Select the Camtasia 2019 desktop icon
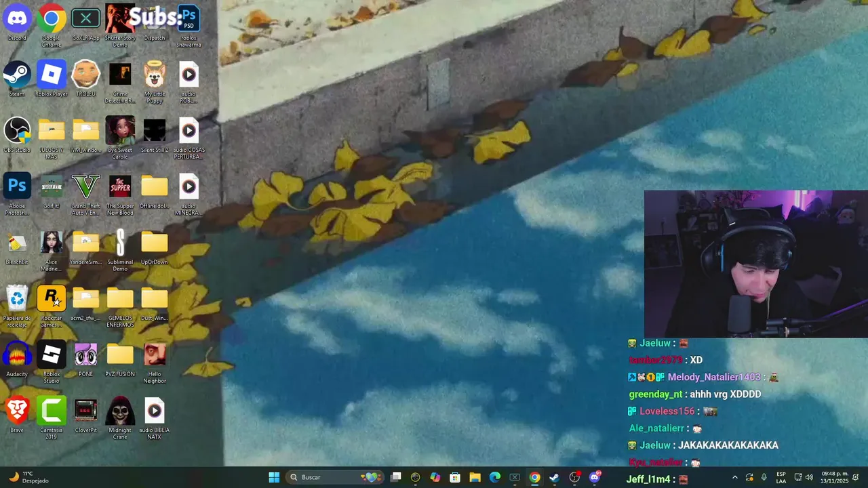868x488 pixels. point(52,418)
